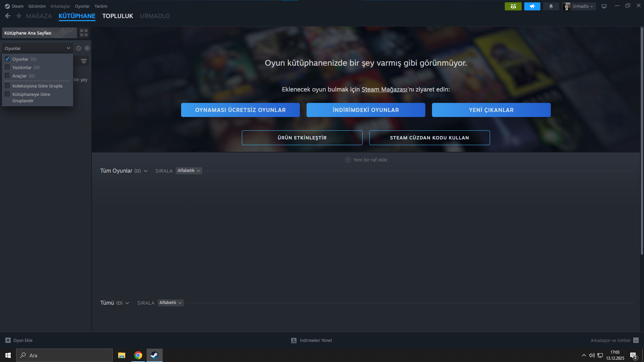Image resolution: width=644 pixels, height=362 pixels.
Task: Open the green friends activity icon
Action: click(513, 6)
